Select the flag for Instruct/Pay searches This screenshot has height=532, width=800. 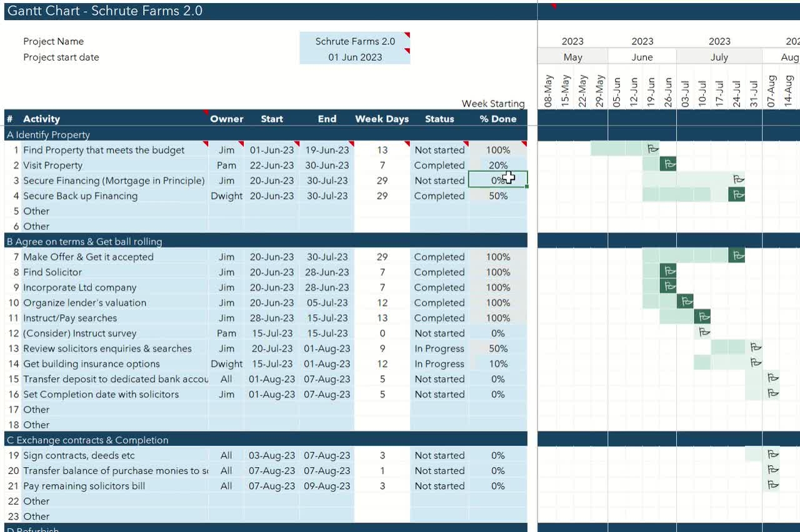[x=703, y=317]
